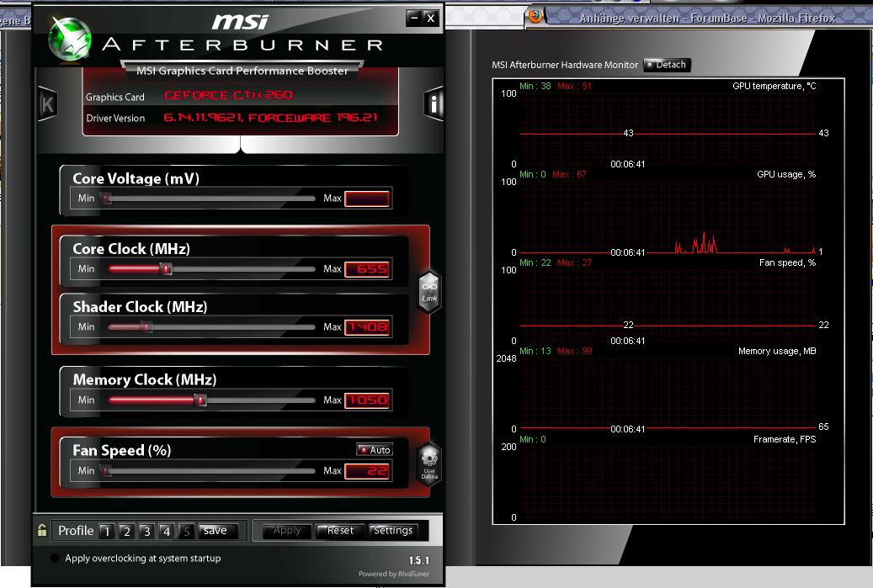This screenshot has height=588, width=873.
Task: Click 'MSI Afterburner Hardware Monitor' title
Action: 565,65
